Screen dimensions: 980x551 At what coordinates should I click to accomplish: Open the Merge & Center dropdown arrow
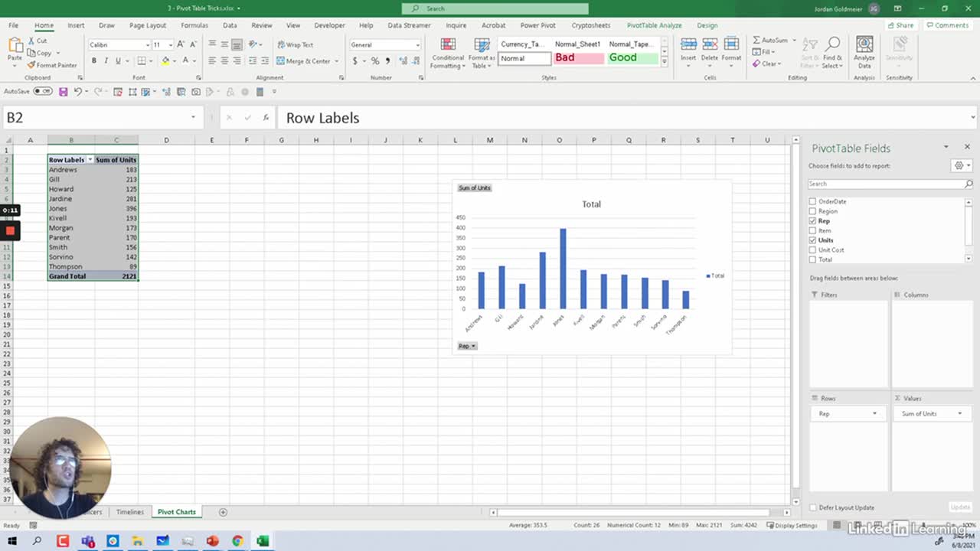tap(337, 61)
